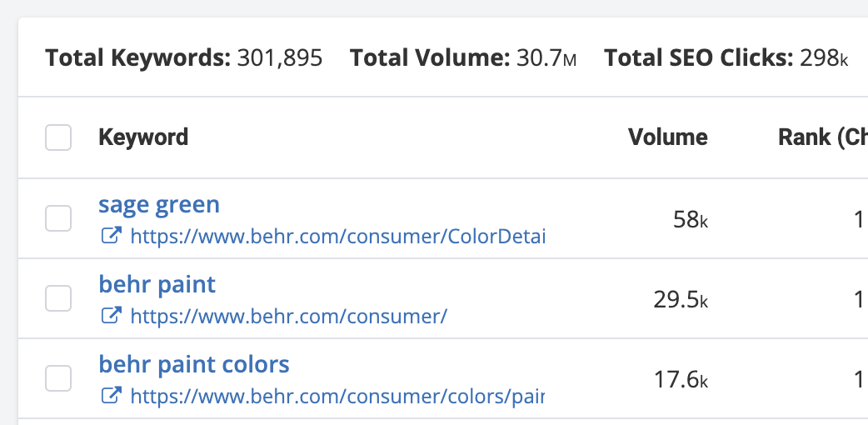Open the behr paint colors keyword link
The height and width of the screenshot is (425, 868).
click(x=194, y=363)
